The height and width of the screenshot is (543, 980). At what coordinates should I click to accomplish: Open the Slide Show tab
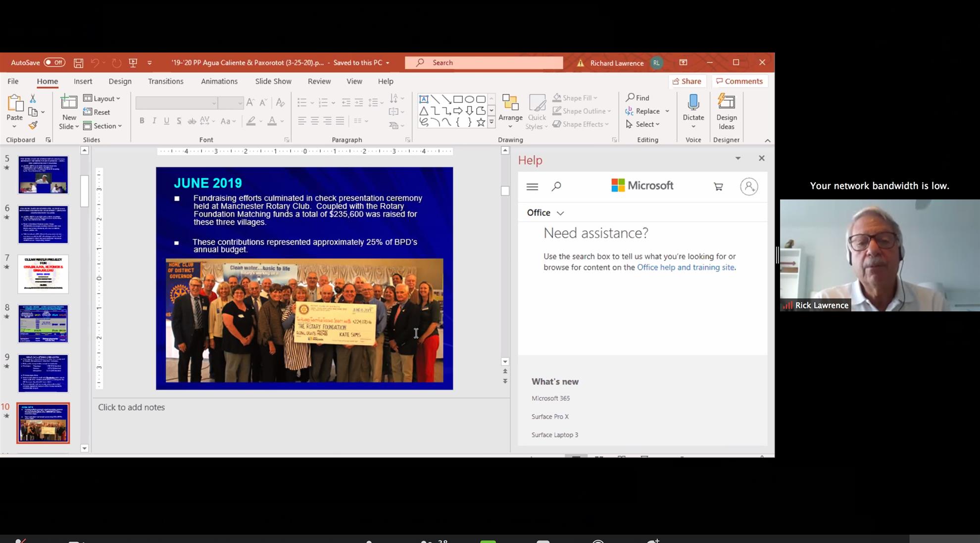click(x=273, y=81)
